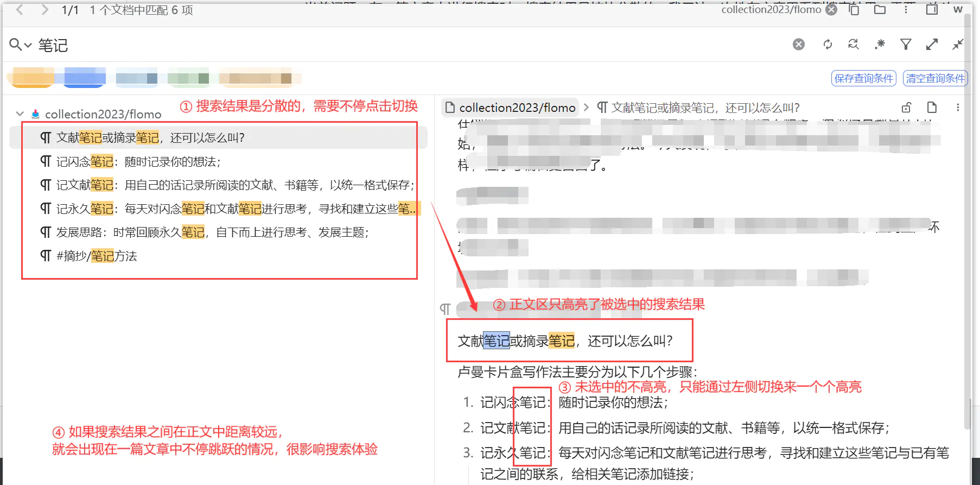Click list item 3 记永久笔记 in the preview editor
Image resolution: width=980 pixels, height=485 pixels.
[x=715, y=463]
